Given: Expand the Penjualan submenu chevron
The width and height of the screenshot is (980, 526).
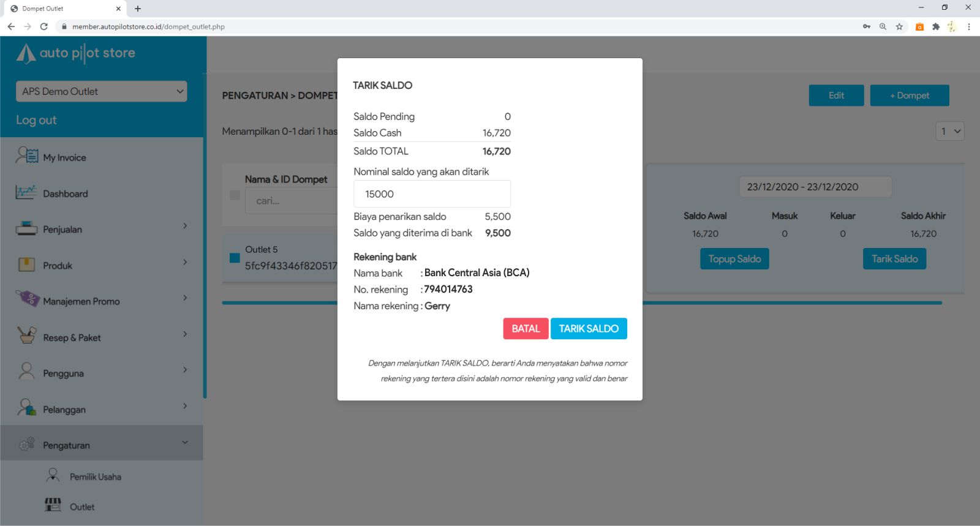Looking at the screenshot, I should click(185, 226).
